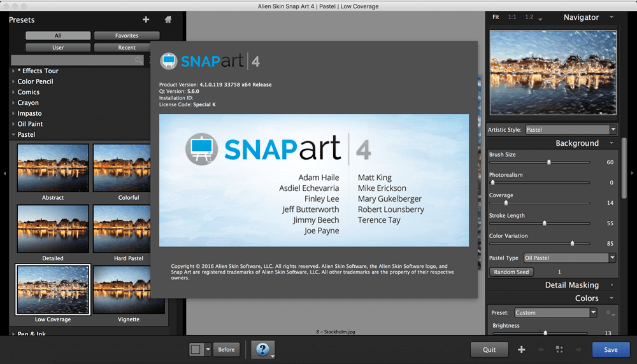Adjust the Brush Size slider
This screenshot has width=637, height=364.
549,162
